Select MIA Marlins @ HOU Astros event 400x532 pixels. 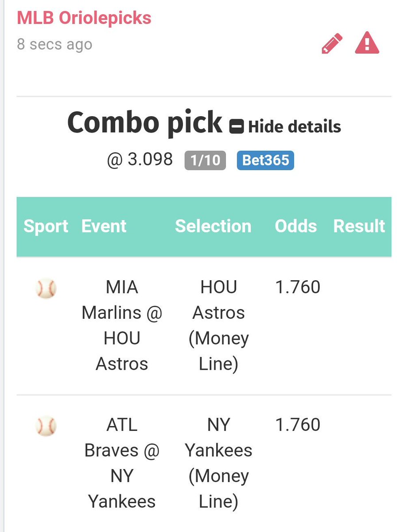tap(122, 326)
